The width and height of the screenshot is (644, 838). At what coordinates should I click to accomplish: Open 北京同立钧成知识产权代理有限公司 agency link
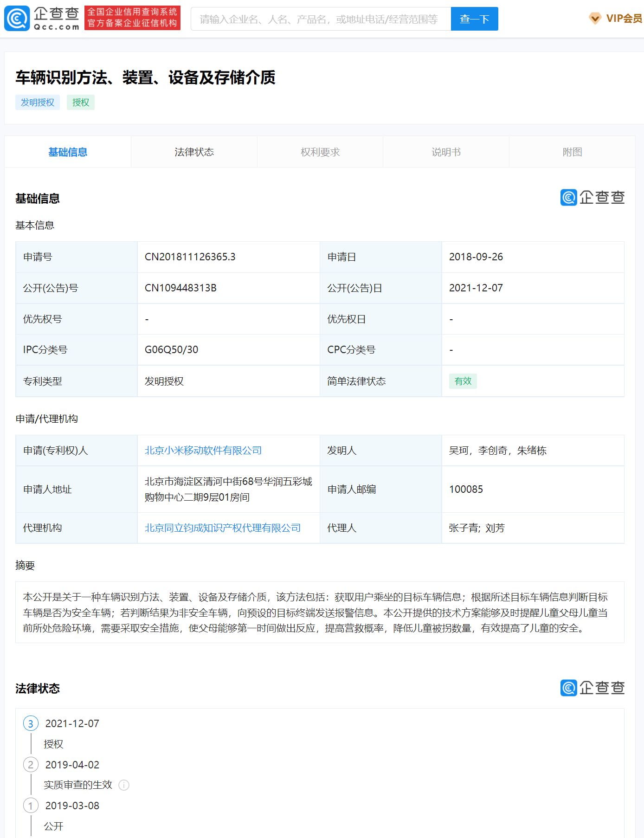click(223, 528)
